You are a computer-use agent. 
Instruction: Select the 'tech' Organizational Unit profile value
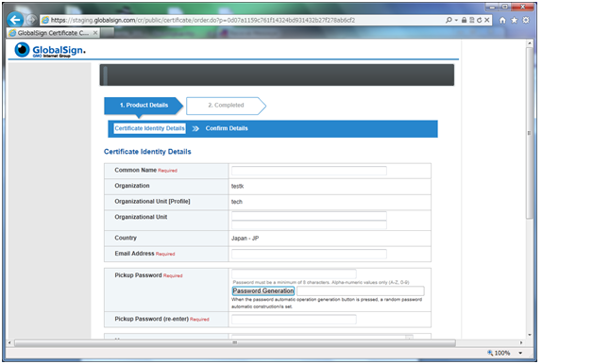click(236, 202)
